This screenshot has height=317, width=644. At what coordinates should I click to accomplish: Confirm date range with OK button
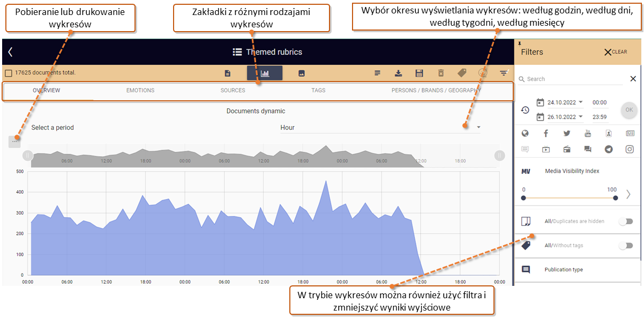coord(629,110)
